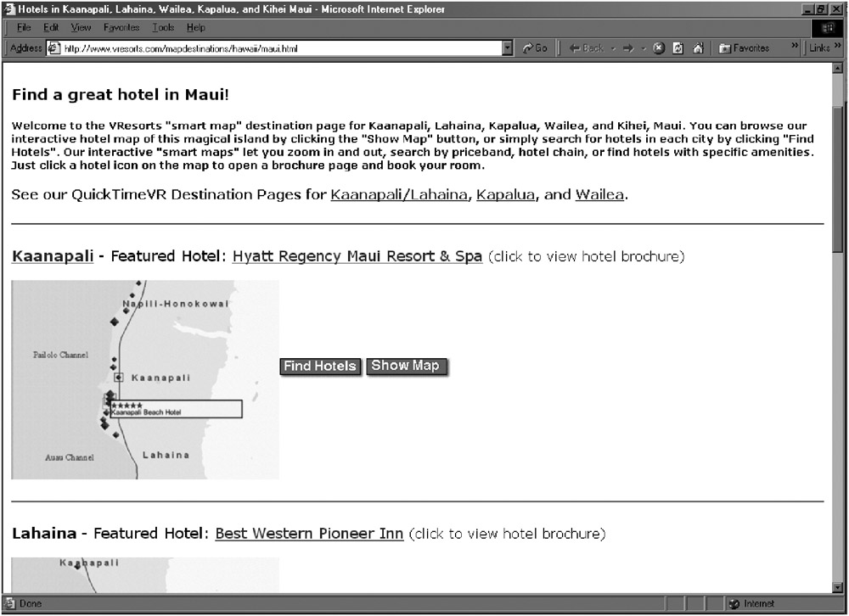
Task: Click the Refresh page icon
Action: pos(678,48)
